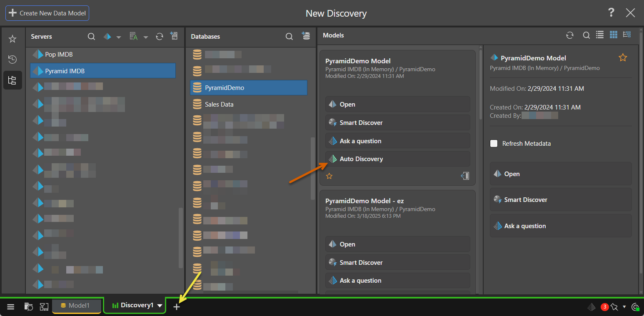
Task: Open the Recent history sidebar icon
Action: 12,60
